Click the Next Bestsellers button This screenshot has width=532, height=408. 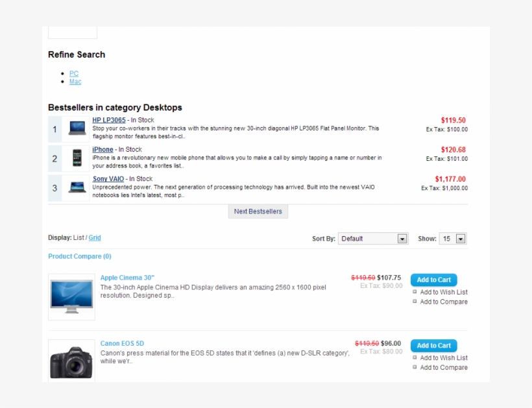point(258,211)
